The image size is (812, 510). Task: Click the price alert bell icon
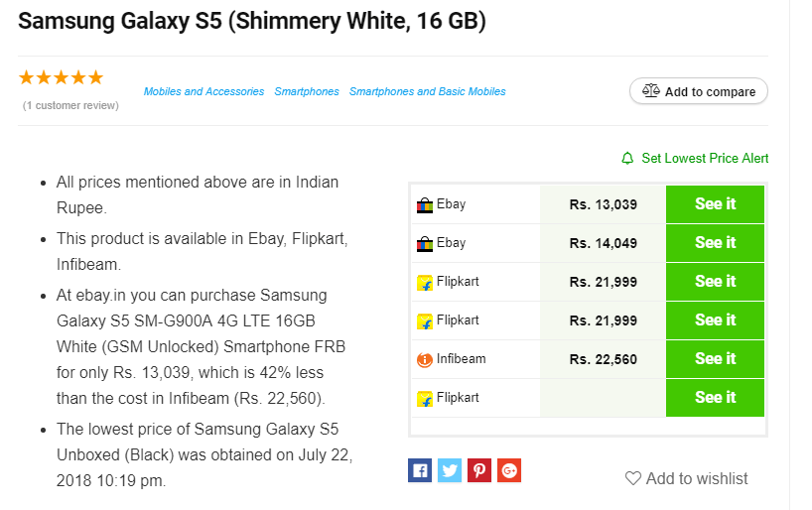[x=627, y=159]
